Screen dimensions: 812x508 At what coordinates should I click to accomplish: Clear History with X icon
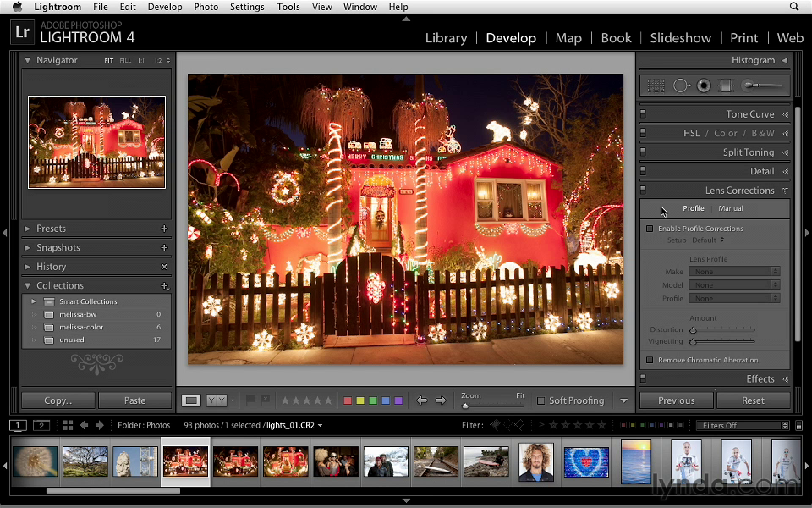[x=164, y=267]
